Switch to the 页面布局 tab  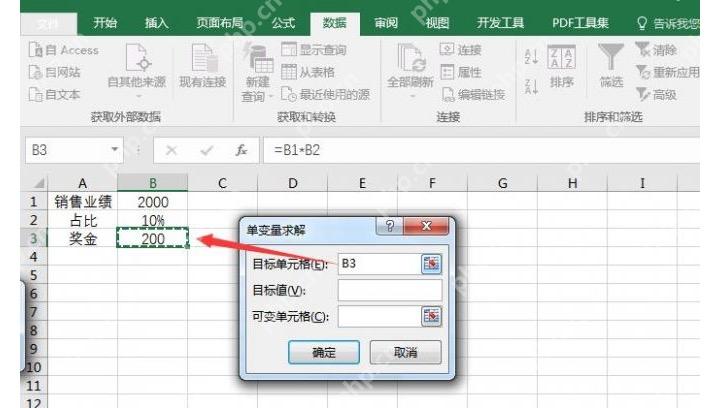[x=219, y=23]
